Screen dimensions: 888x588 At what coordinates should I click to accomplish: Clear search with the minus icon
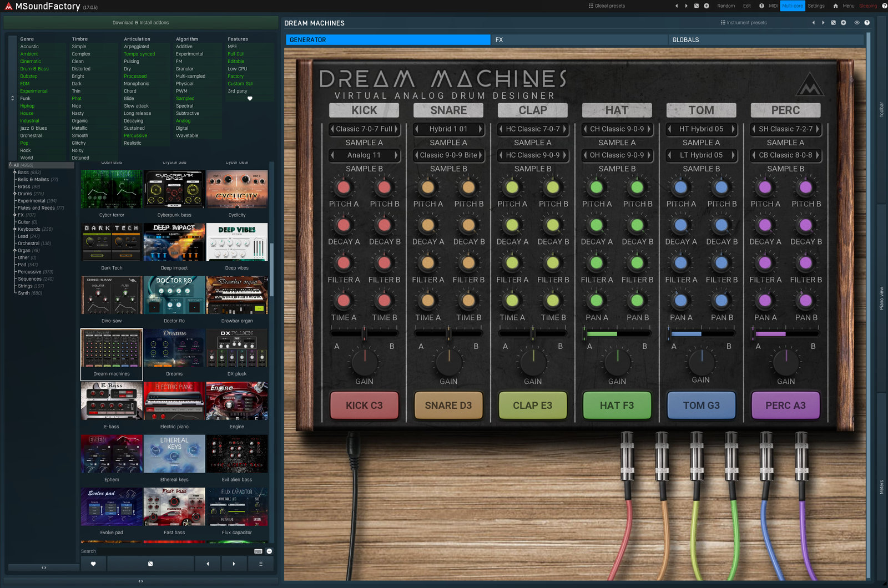(269, 551)
